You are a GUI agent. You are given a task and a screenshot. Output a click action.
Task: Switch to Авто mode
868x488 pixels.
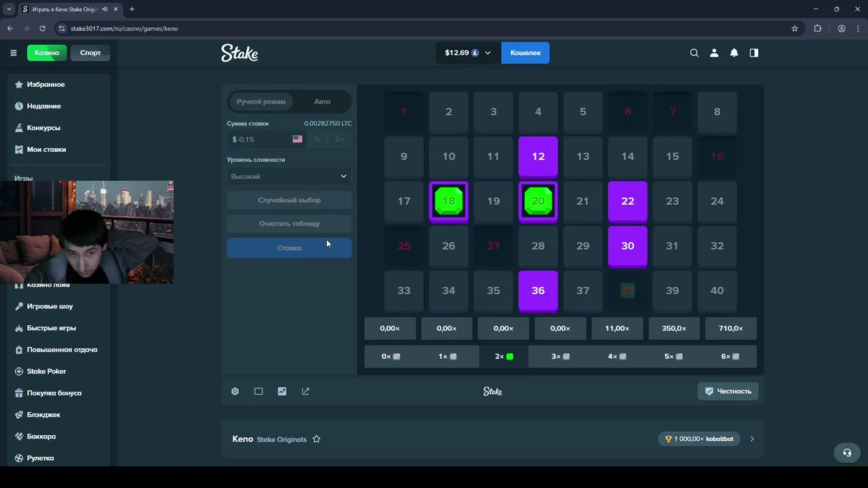pyautogui.click(x=322, y=102)
